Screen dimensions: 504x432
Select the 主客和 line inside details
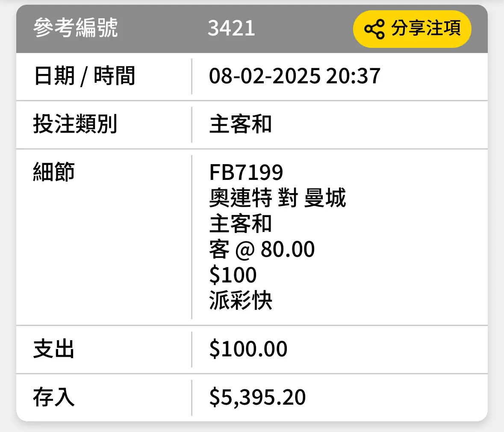240,223
